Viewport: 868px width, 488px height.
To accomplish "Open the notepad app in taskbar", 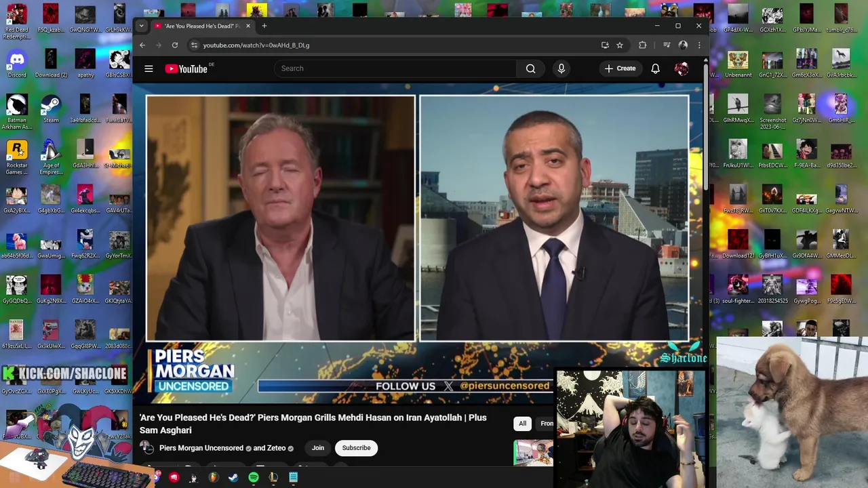I will [293, 478].
